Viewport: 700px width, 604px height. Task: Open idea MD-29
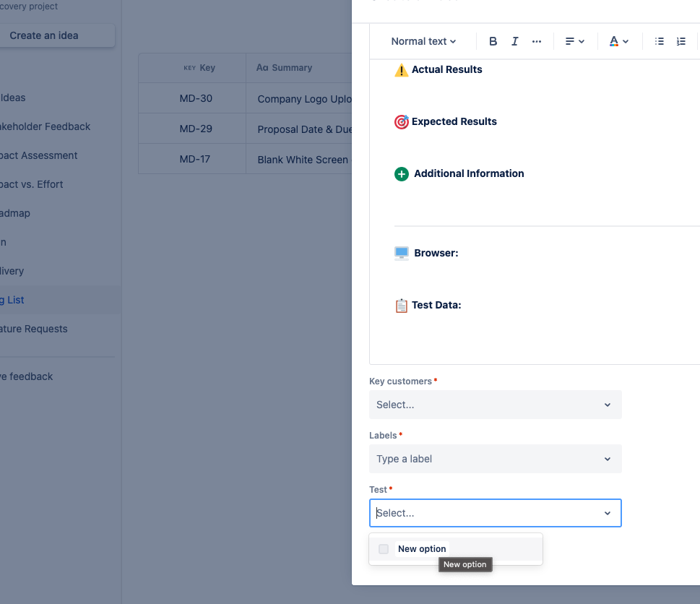click(196, 129)
